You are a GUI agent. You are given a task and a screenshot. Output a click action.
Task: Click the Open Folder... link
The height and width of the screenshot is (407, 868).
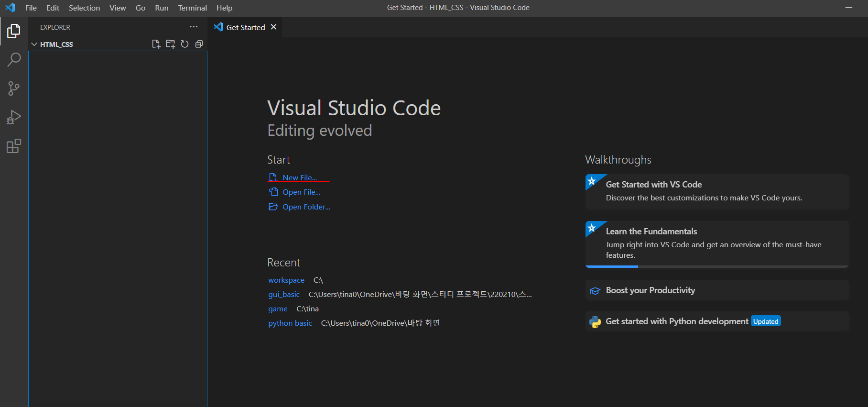pos(306,207)
